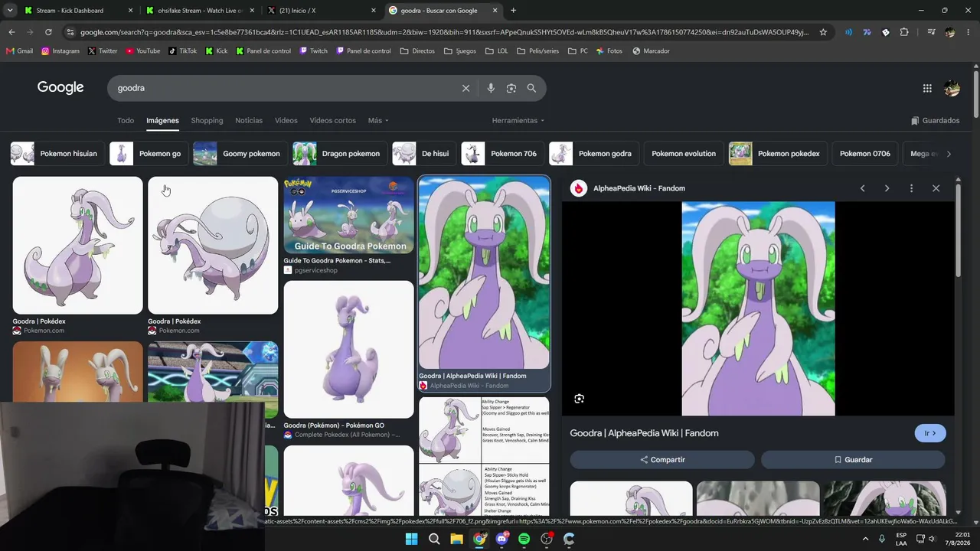Search inside the image with Lens icon
980x551 pixels.
[x=579, y=399]
